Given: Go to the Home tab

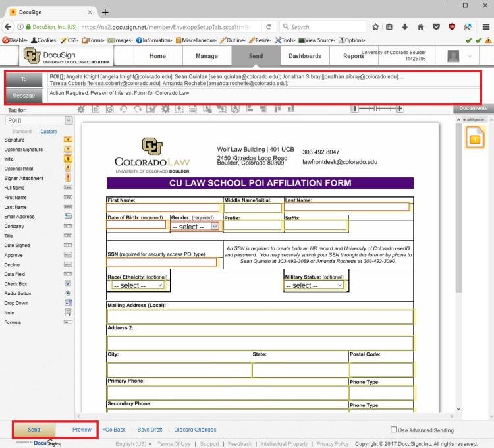Looking at the screenshot, I should tap(158, 56).
